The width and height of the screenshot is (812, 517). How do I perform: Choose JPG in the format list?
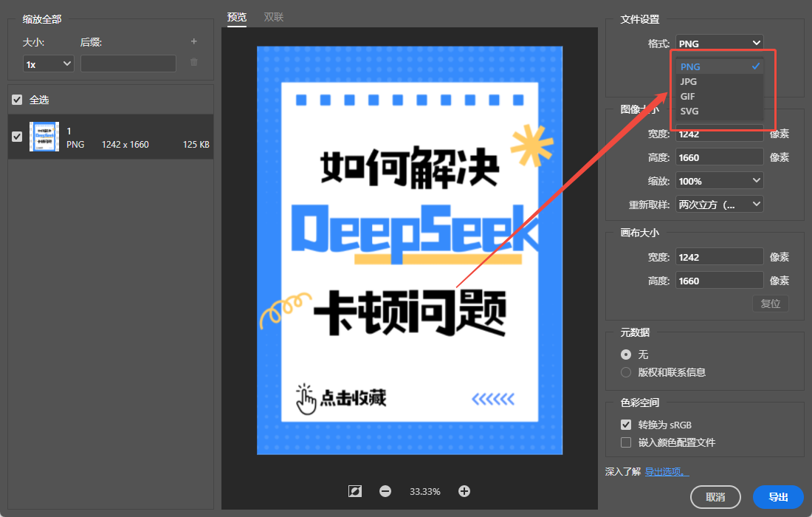point(719,81)
